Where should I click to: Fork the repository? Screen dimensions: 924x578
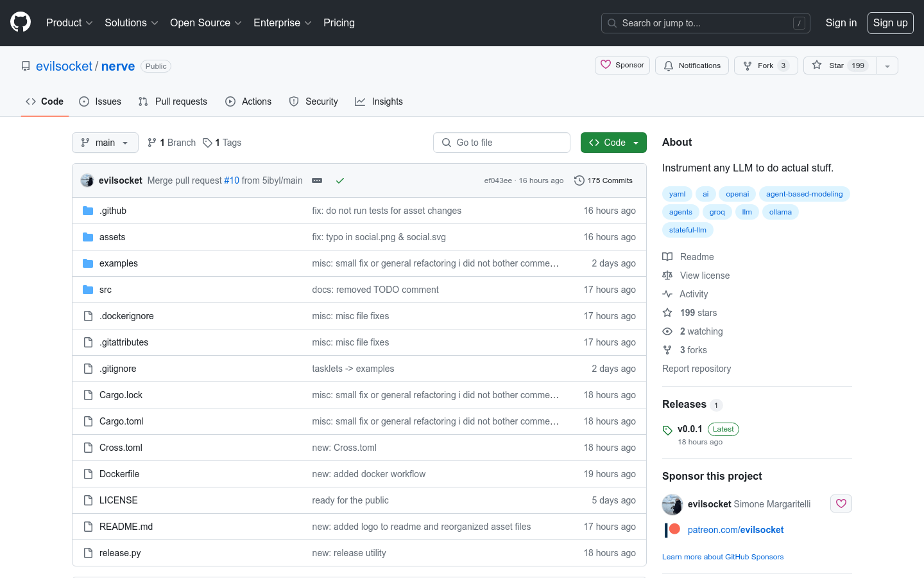(766, 66)
